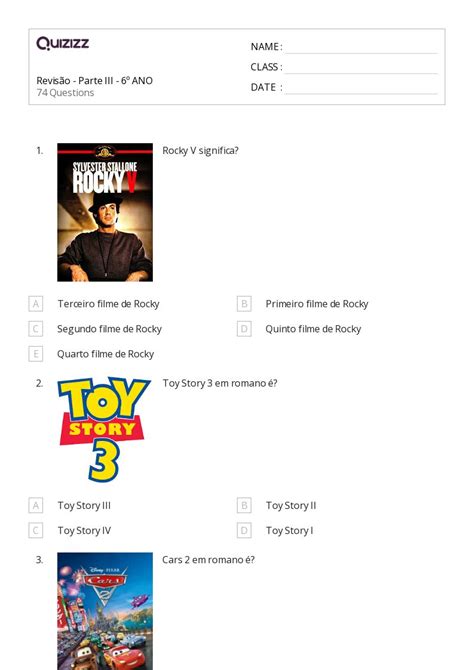
Task: Choose answer A Toy Story III
Action: pyautogui.click(x=36, y=505)
